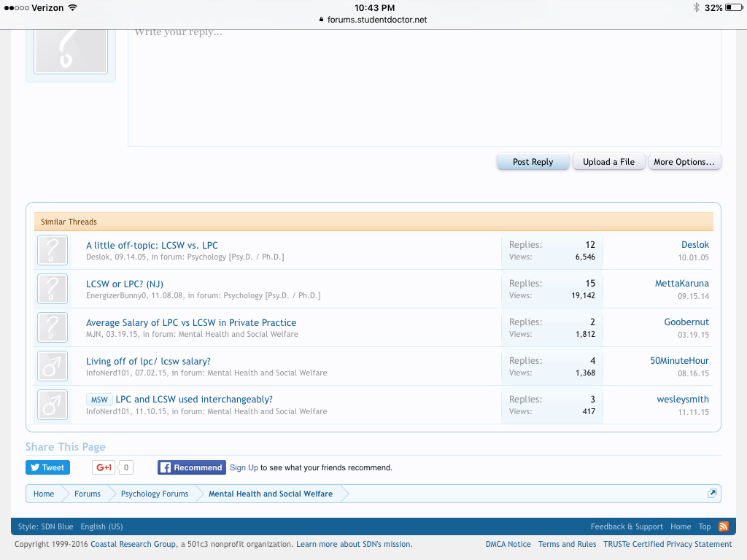View user profile of wesleysmith
This screenshot has width=747, height=560.
point(682,400)
